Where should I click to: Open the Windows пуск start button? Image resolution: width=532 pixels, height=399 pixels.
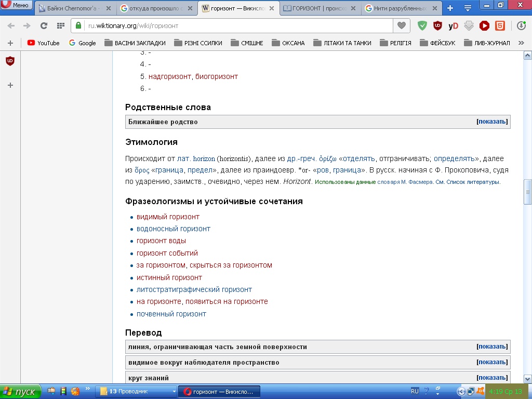coord(20,392)
